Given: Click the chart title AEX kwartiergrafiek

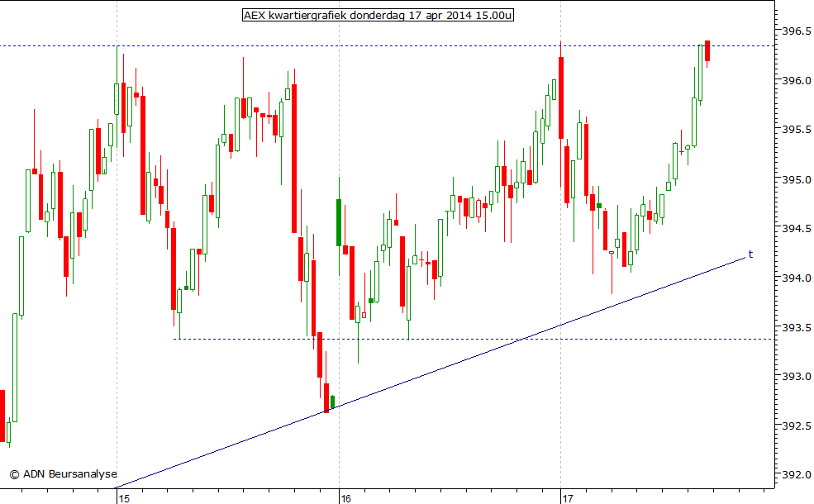Looking at the screenshot, I should (378, 15).
